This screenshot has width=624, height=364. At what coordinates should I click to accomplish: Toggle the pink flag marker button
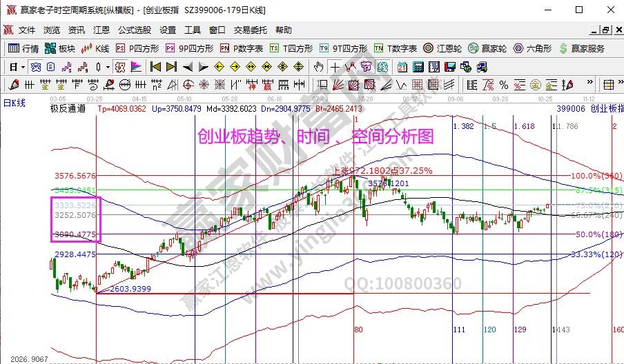pyautogui.click(x=136, y=67)
